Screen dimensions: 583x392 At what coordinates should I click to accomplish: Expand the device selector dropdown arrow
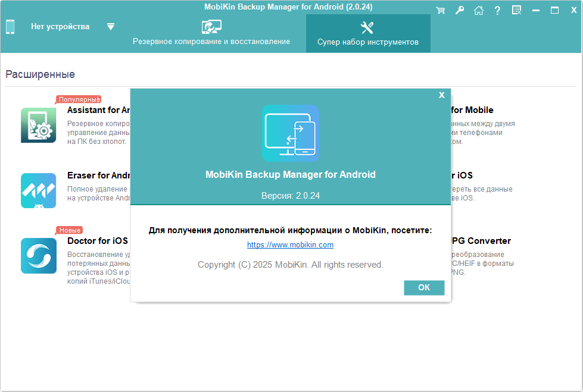[x=110, y=27]
